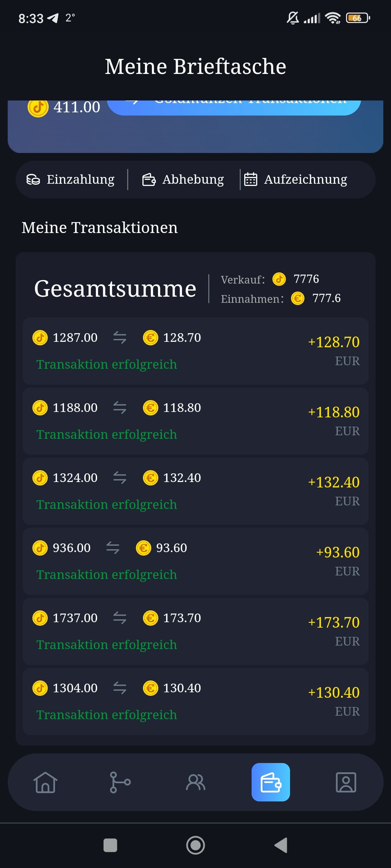The height and width of the screenshot is (868, 391).
Task: Tap the gold coin icon next to 411.00
Action: (38, 108)
